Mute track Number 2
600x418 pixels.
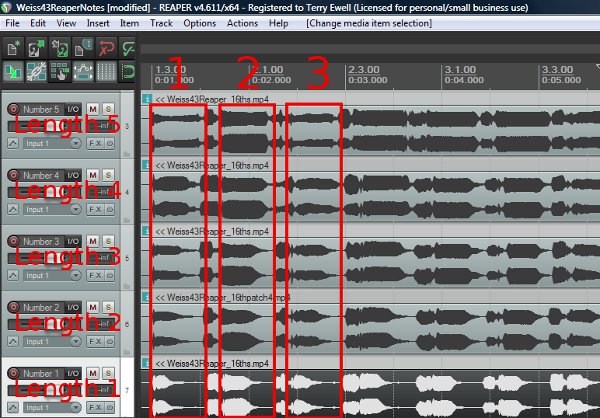coord(93,307)
